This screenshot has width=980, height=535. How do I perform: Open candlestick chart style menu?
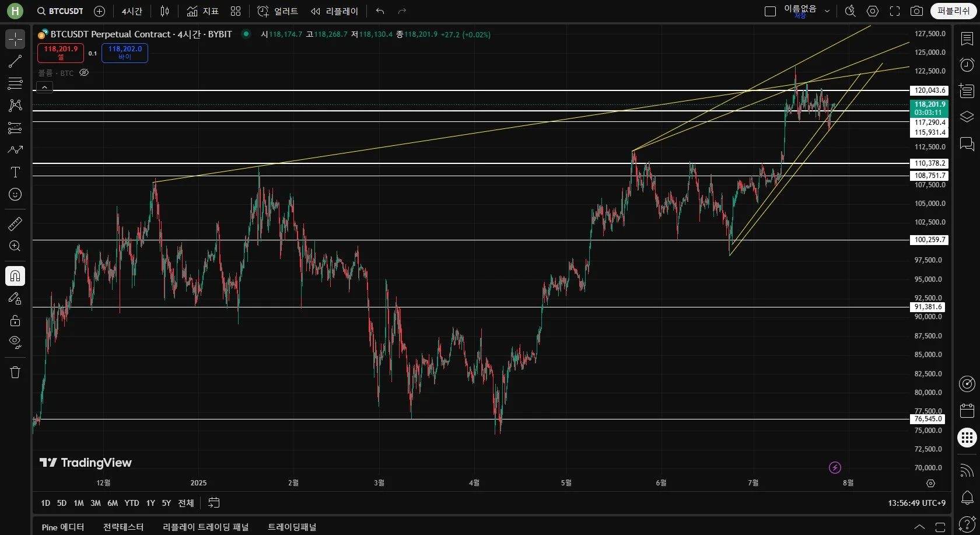tap(165, 11)
